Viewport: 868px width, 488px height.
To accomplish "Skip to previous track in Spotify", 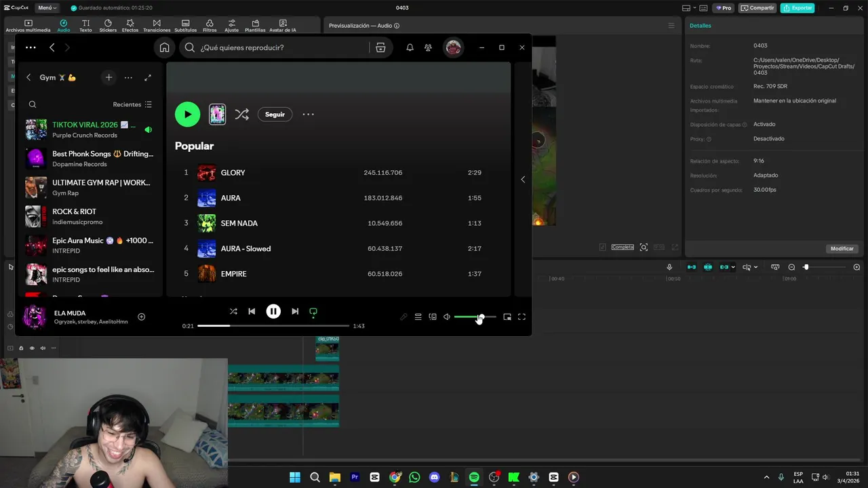I will point(252,311).
